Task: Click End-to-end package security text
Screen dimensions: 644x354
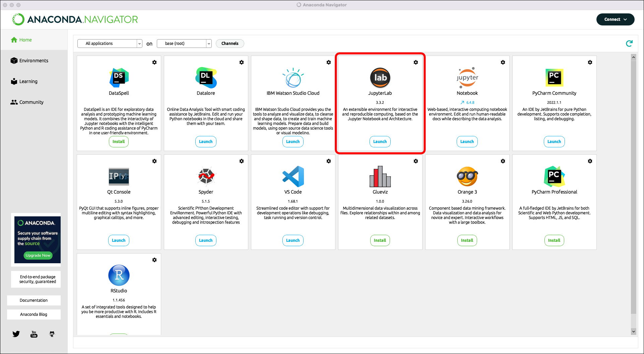Action: [x=38, y=279]
